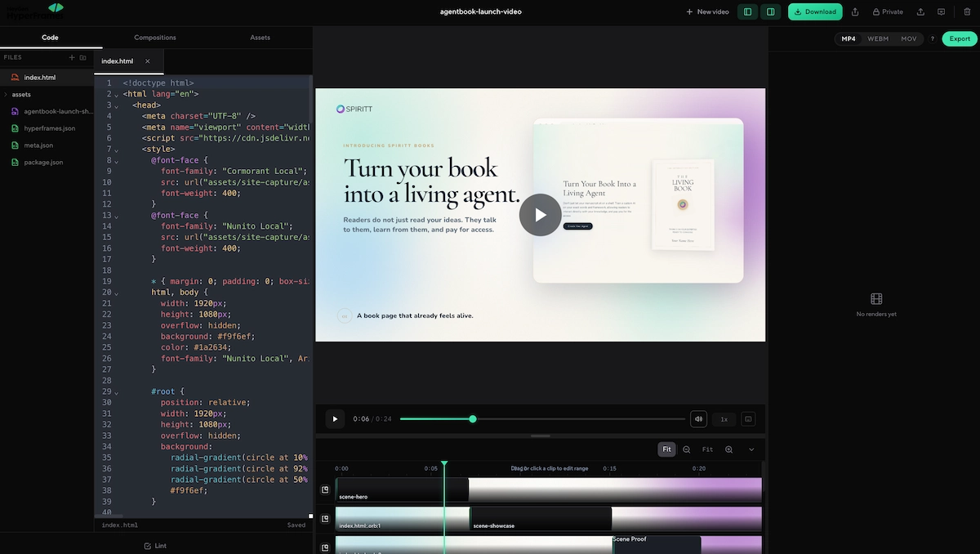Click the share icon next to Download
This screenshot has height=554, width=980.
point(855,11)
